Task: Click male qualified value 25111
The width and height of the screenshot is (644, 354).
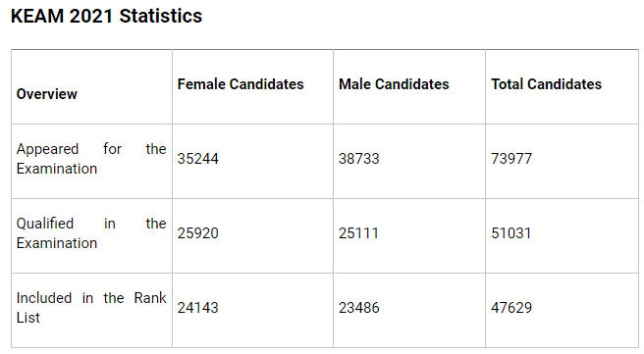Action: point(358,233)
